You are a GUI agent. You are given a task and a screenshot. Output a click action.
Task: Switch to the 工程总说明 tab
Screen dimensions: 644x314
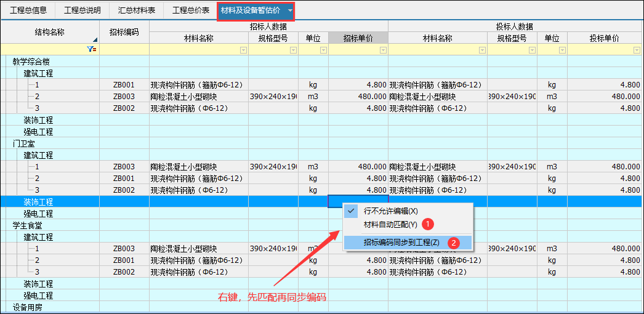click(82, 10)
